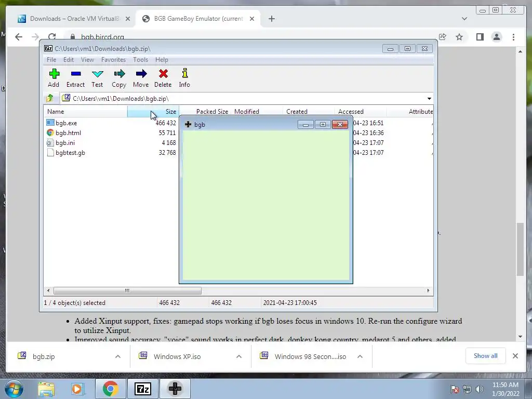Viewport: 532px width, 399px height.
Task: Expand the Windows 98 Secon....iso download options
Action: pyautogui.click(x=360, y=356)
